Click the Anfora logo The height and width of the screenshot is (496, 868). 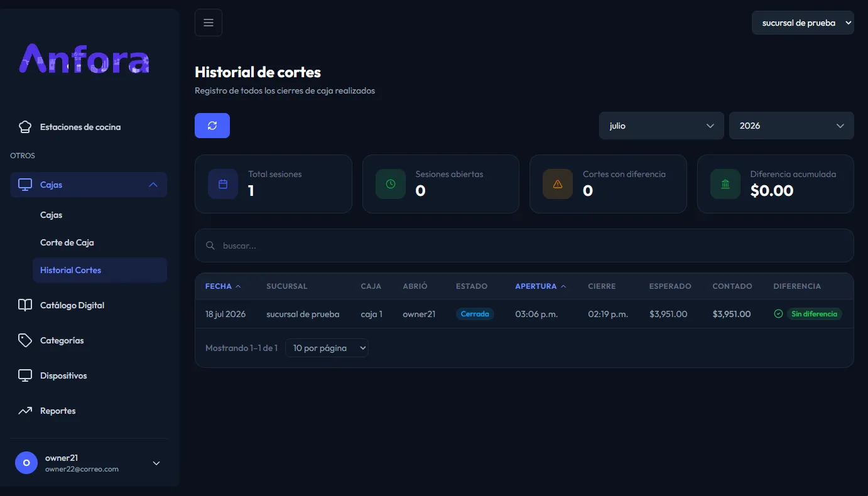[x=84, y=58]
